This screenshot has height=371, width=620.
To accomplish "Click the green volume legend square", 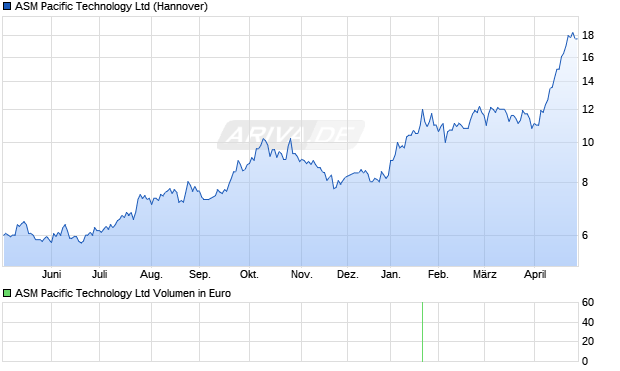I will pyautogui.click(x=7, y=293).
